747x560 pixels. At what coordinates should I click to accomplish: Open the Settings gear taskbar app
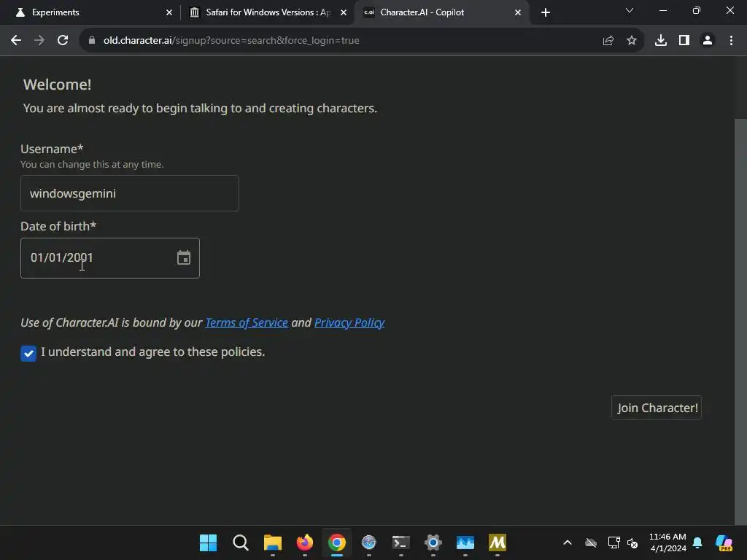433,542
